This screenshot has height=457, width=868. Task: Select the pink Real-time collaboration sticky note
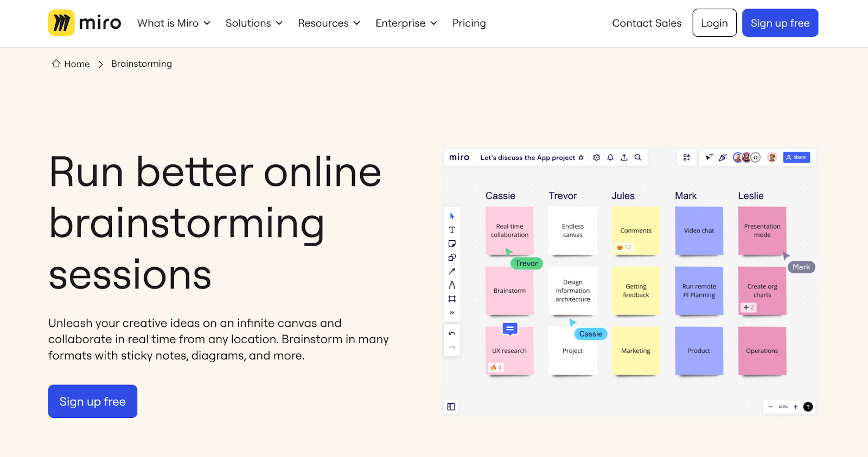tap(509, 230)
